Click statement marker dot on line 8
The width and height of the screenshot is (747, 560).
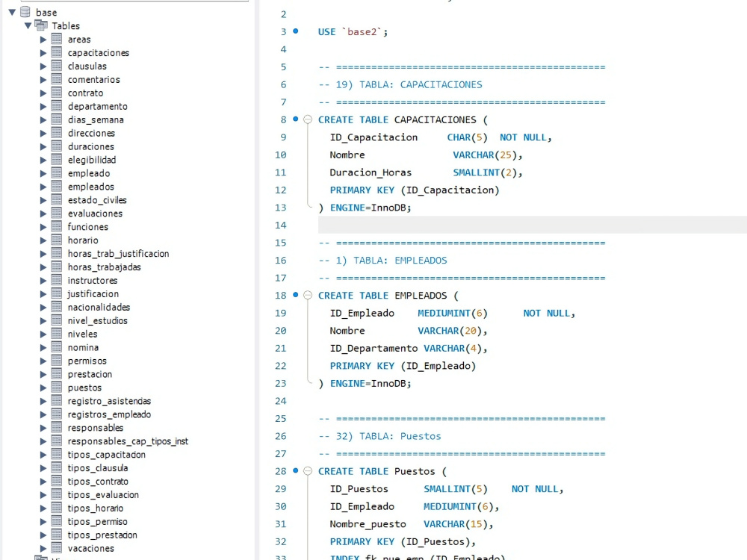(x=295, y=119)
